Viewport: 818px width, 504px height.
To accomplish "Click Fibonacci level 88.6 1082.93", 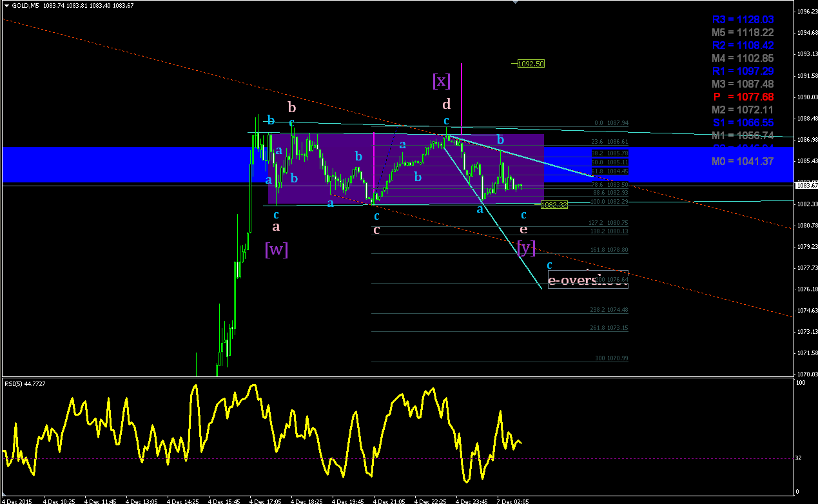I will point(610,193).
